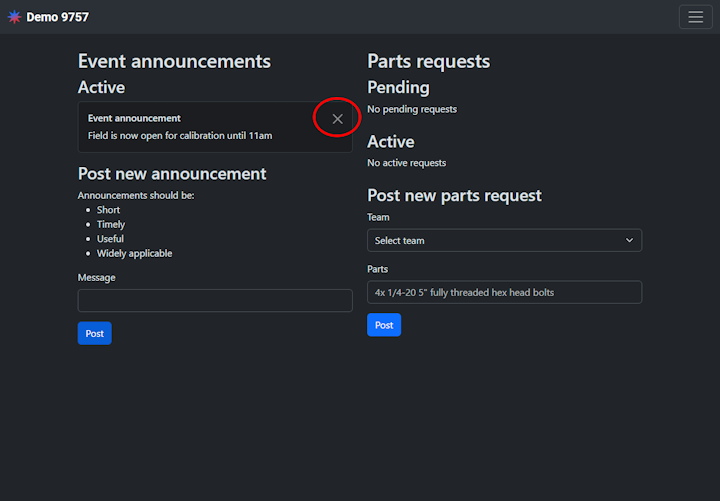This screenshot has height=501, width=720.
Task: Click the Message field label
Action: click(96, 277)
